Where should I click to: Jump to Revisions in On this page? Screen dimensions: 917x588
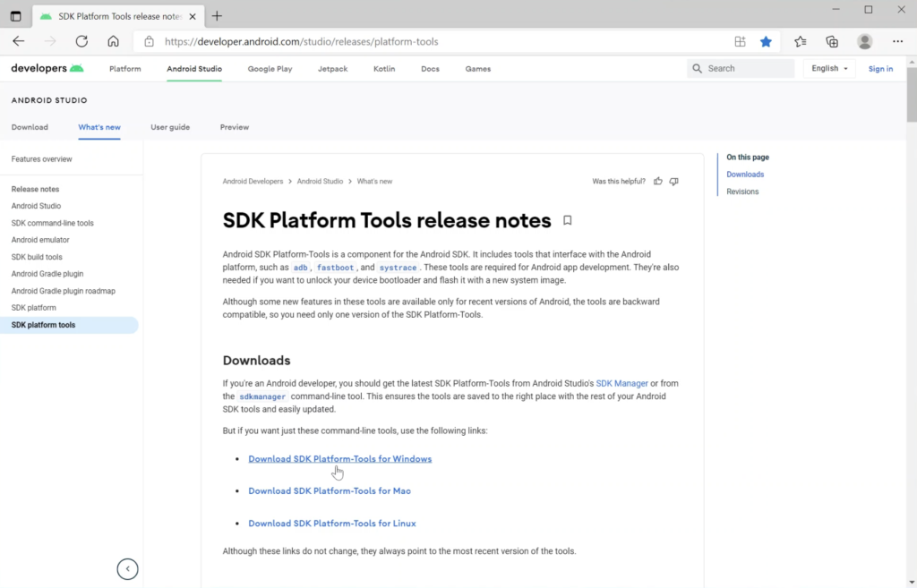click(742, 192)
